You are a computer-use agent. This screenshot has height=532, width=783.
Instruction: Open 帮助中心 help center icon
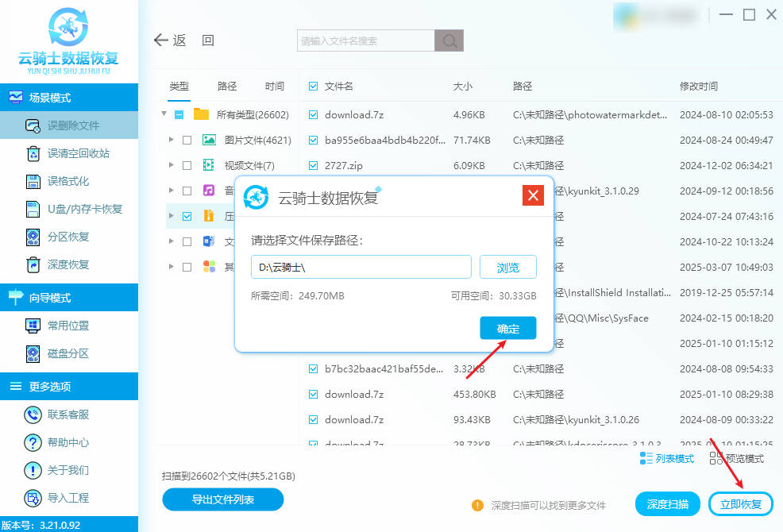[x=33, y=442]
